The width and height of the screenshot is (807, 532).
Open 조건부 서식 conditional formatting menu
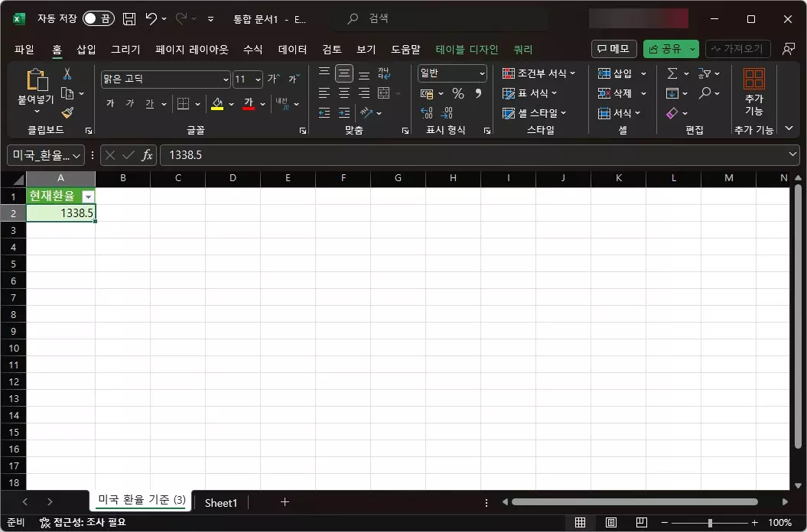(539, 73)
